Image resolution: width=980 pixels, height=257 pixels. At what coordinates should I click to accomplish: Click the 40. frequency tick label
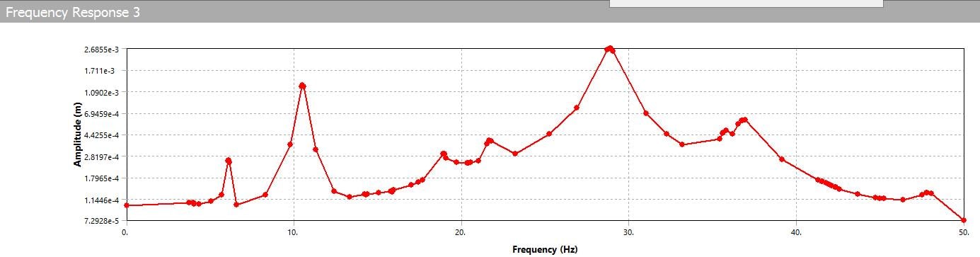point(796,232)
